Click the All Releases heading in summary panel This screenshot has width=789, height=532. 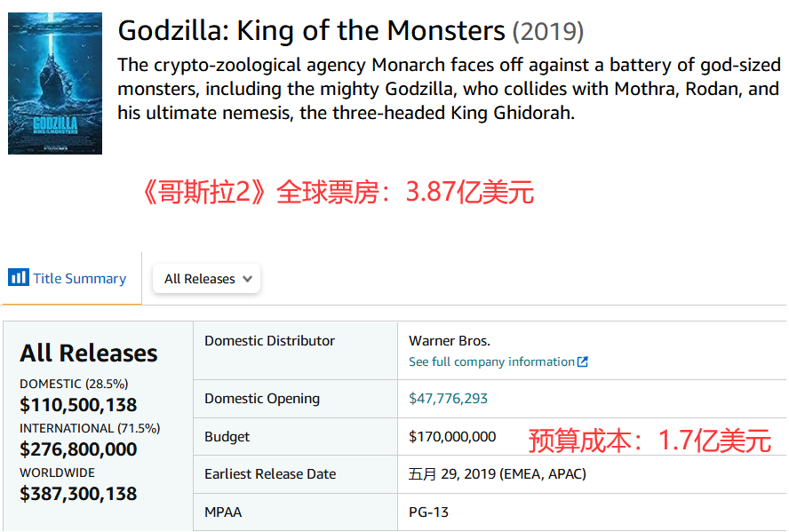[x=89, y=353]
